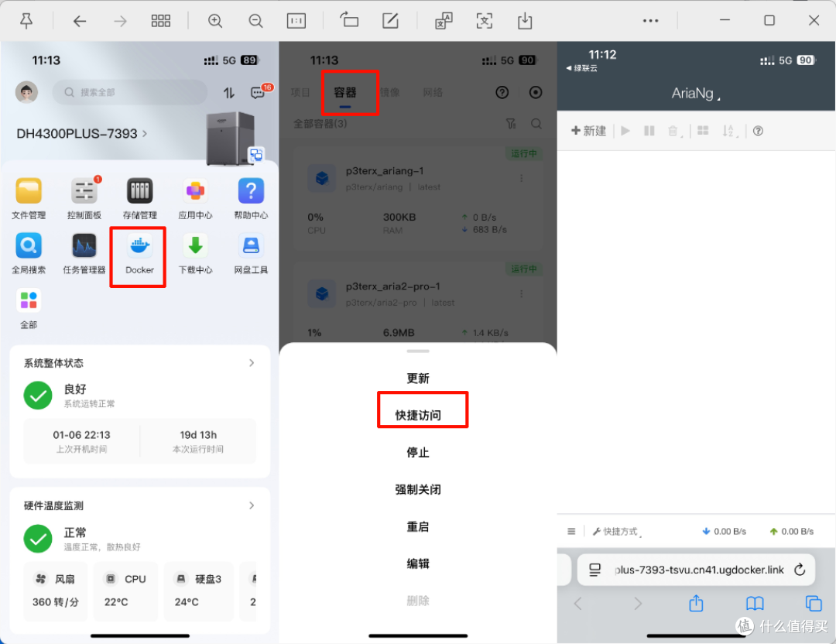The image size is (836, 644).
Task: Open thumbnail grid view
Action: pos(160,21)
